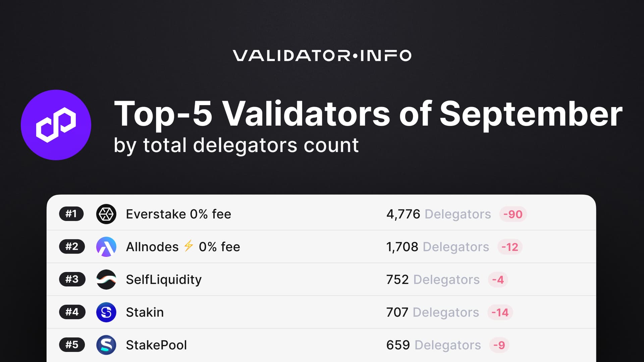Click the lightning bolt icon beside Allnodes

click(189, 246)
